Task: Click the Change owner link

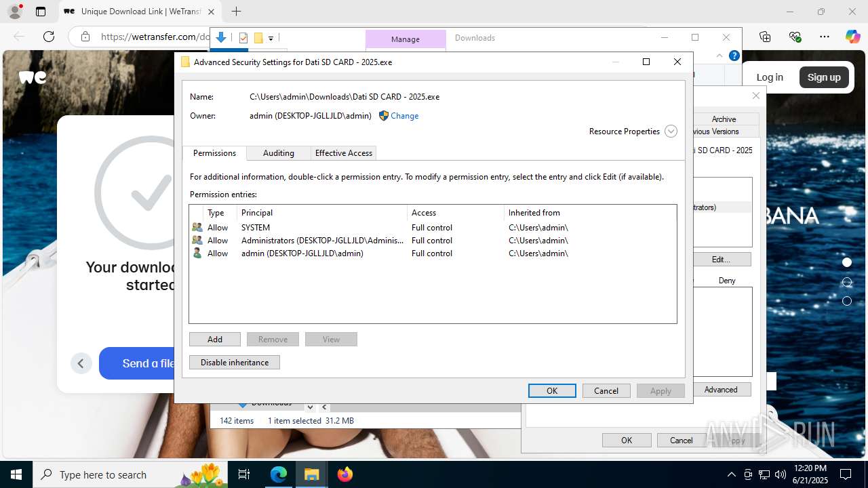Action: [x=404, y=116]
